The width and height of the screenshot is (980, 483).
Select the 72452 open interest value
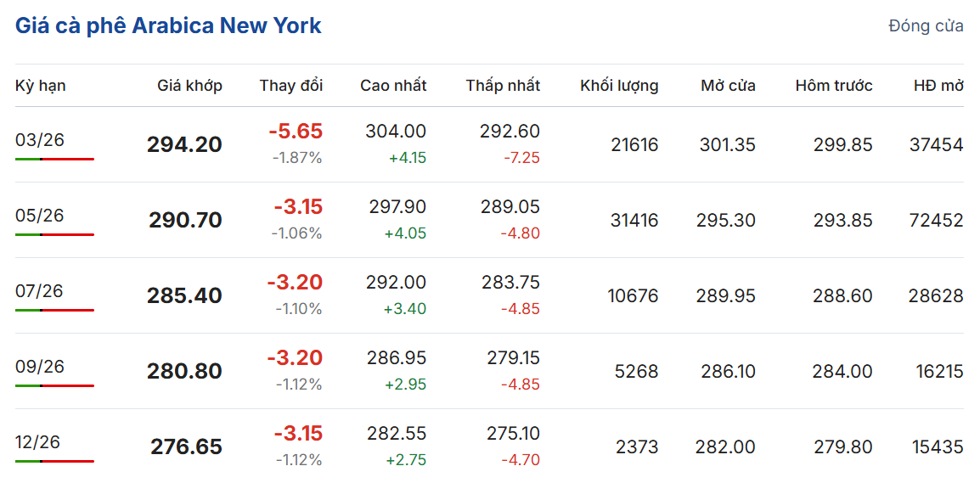(936, 221)
